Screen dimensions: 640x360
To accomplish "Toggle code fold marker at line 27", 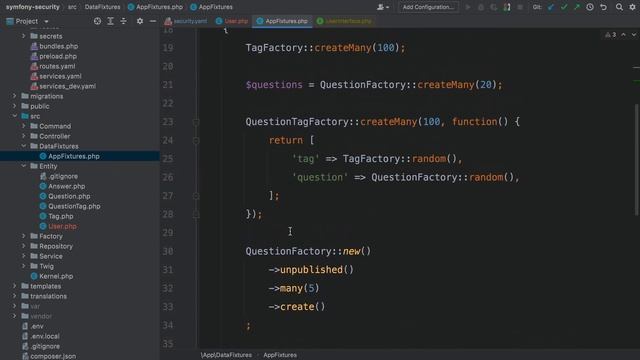I will (196, 196).
